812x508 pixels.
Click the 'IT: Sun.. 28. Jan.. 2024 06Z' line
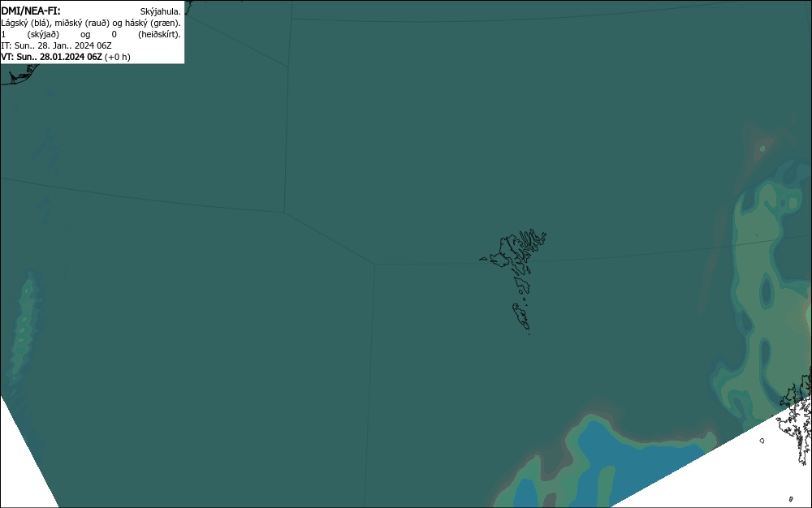pyautogui.click(x=57, y=45)
